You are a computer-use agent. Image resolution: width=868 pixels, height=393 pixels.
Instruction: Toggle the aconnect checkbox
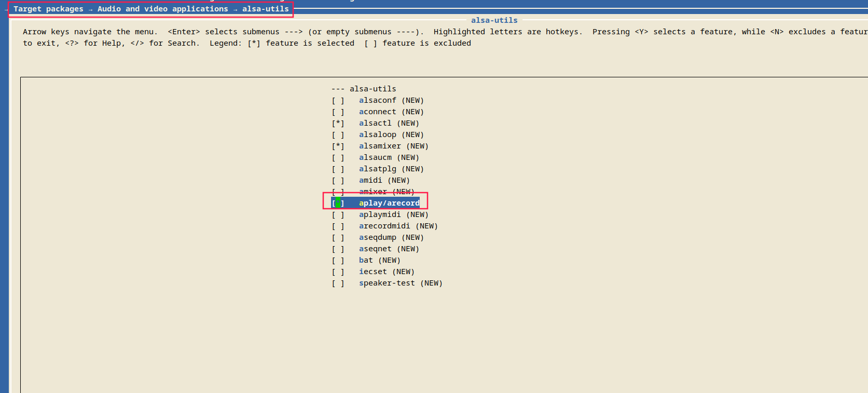(x=338, y=112)
